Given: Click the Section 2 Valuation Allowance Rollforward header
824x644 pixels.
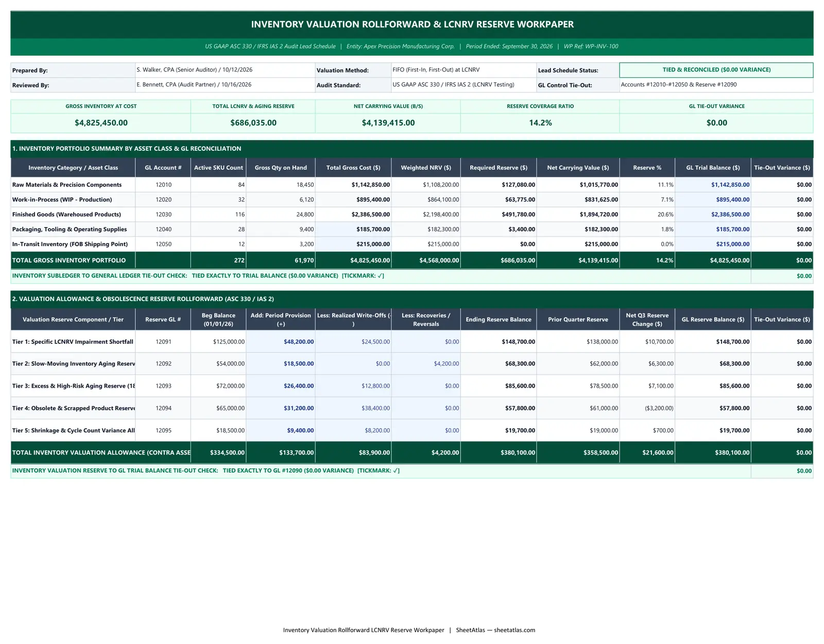Looking at the screenshot, I should point(412,299).
